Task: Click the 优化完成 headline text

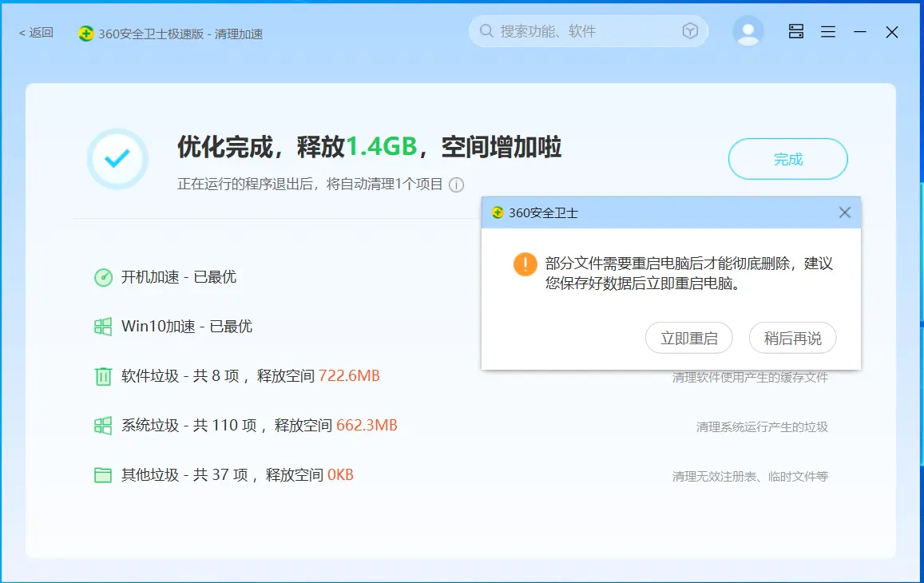Action: tap(369, 147)
